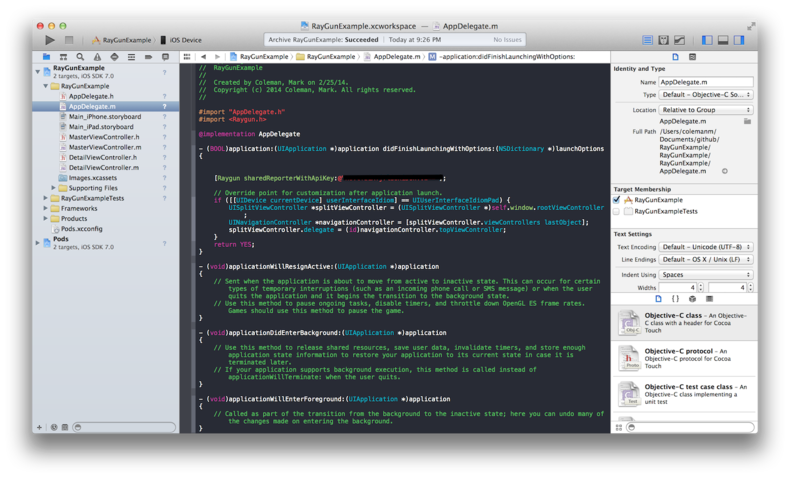
Task: Edit the file Name field
Action: [706, 82]
